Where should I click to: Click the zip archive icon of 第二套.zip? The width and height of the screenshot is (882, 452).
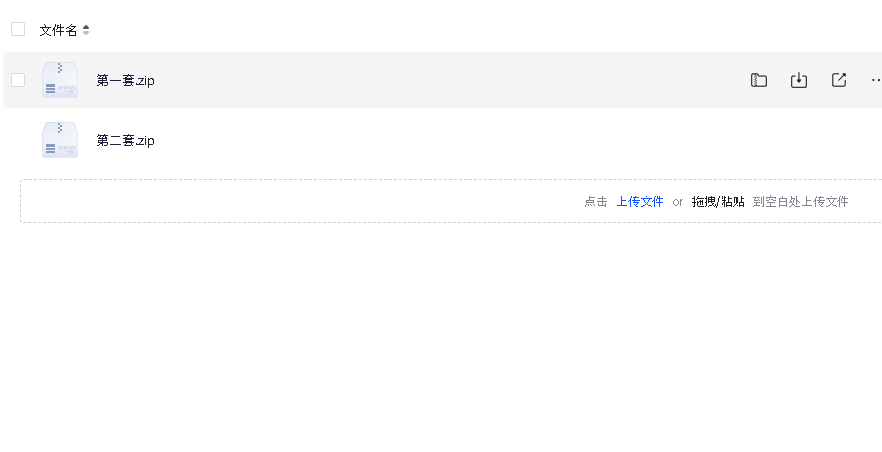(x=60, y=140)
